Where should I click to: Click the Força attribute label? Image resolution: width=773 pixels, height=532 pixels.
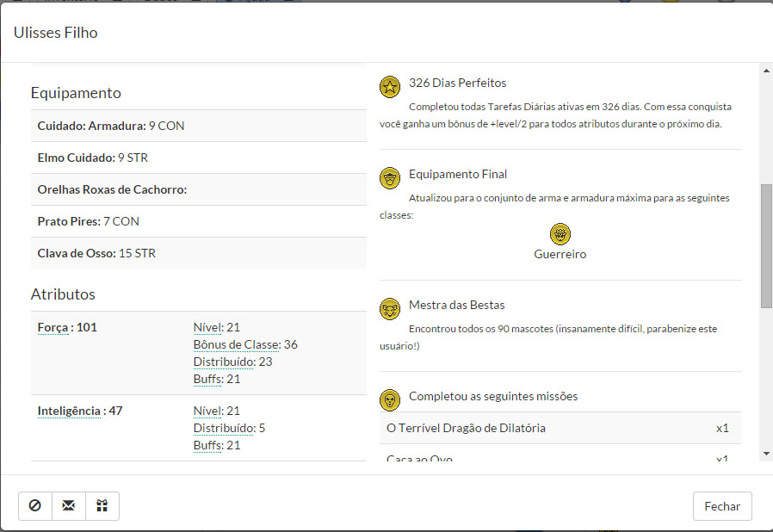coord(54,327)
